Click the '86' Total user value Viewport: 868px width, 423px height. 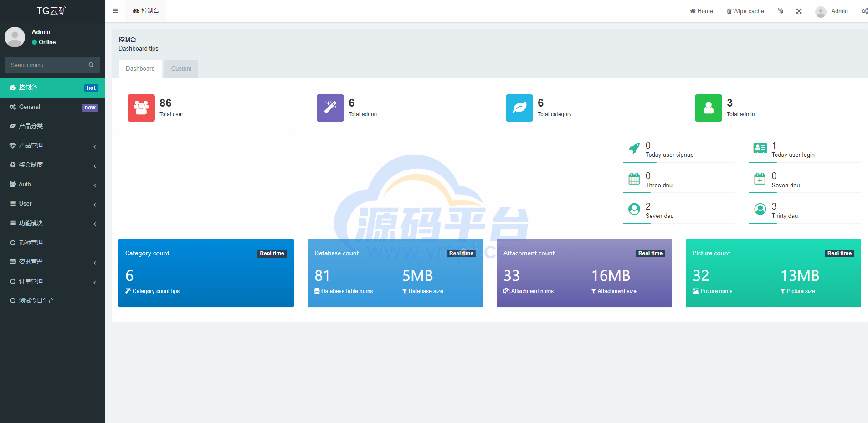(165, 103)
